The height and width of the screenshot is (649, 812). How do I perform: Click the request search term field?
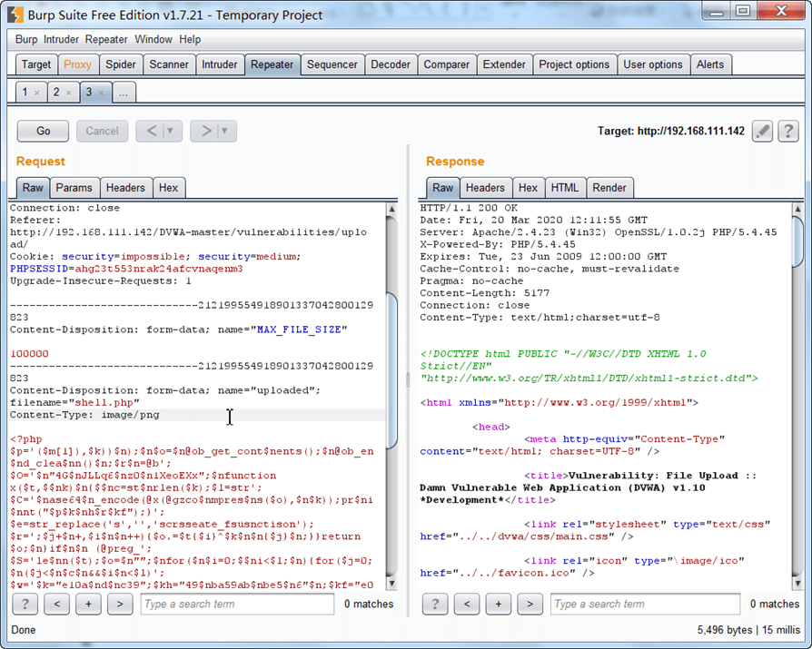point(237,604)
